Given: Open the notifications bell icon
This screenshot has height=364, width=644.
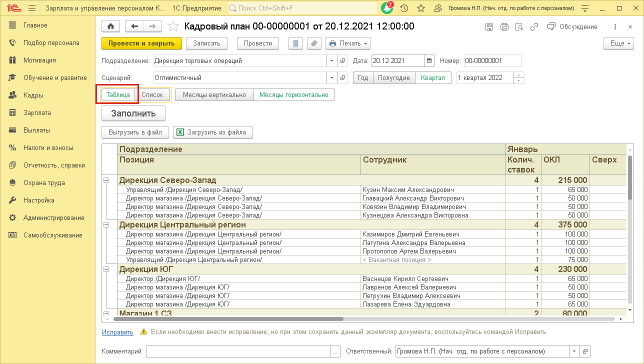Looking at the screenshot, I should pyautogui.click(x=386, y=8).
